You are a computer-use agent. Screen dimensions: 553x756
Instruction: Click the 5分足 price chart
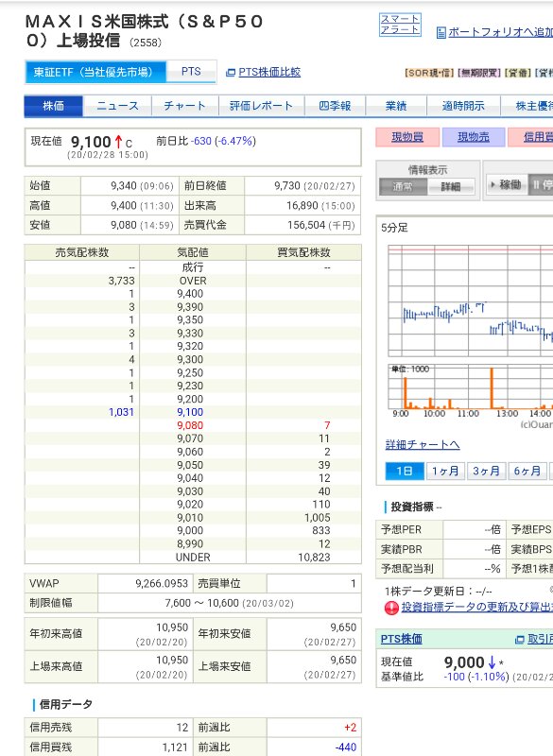click(471, 301)
